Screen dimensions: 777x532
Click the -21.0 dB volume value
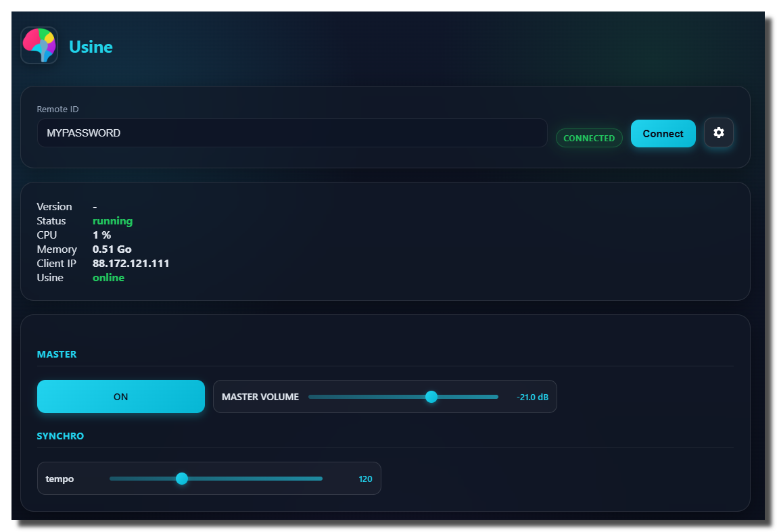click(532, 397)
